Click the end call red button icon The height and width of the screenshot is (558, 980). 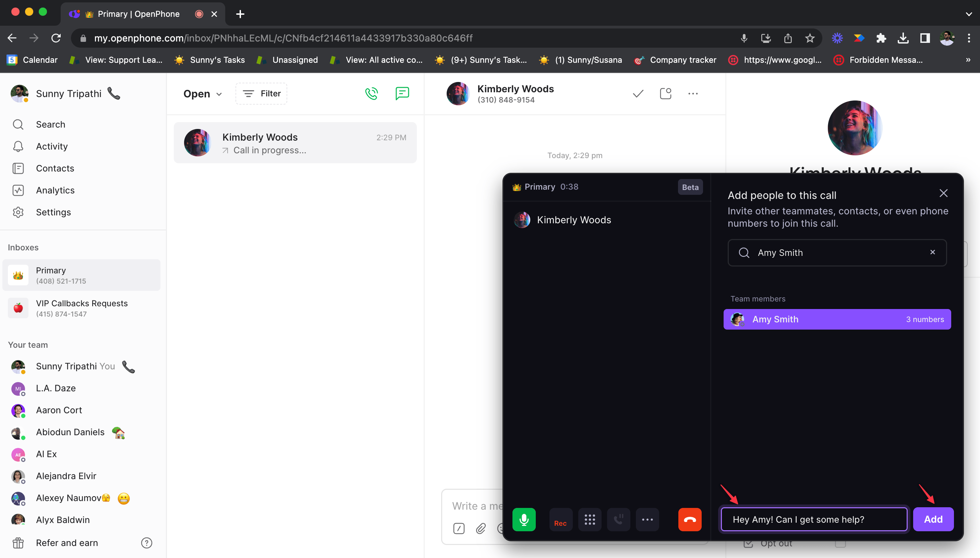pos(690,519)
